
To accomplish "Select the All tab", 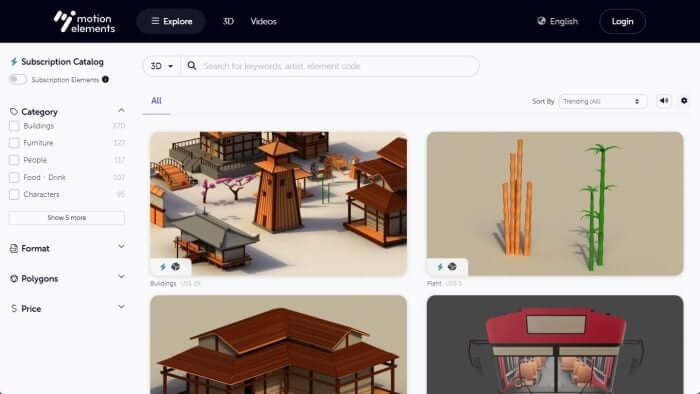I will (x=156, y=101).
